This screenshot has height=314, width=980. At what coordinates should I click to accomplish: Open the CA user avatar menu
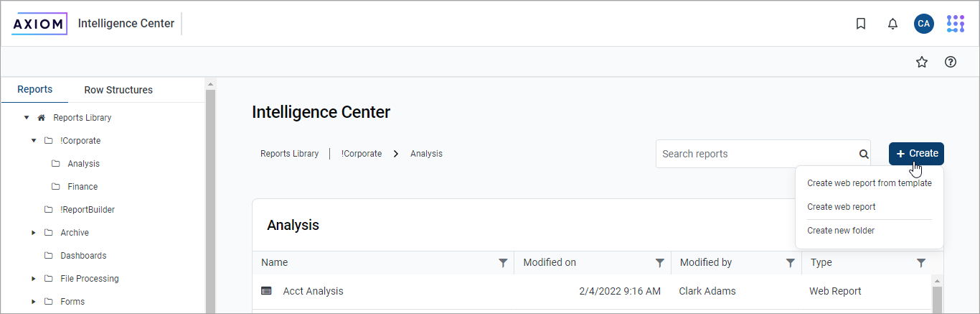924,24
